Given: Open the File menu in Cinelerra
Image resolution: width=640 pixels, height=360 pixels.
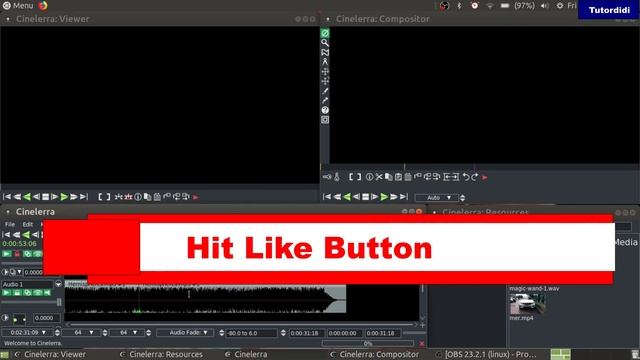Looking at the screenshot, I should pyautogui.click(x=10, y=224).
